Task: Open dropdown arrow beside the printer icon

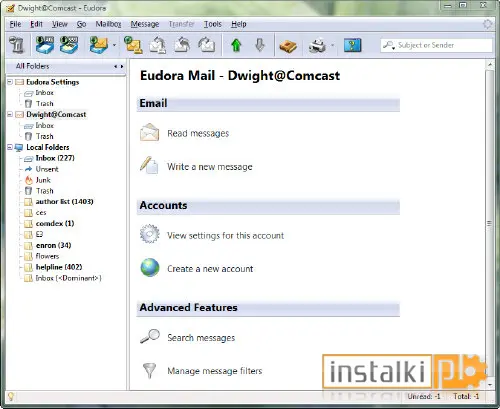Action: (332, 45)
